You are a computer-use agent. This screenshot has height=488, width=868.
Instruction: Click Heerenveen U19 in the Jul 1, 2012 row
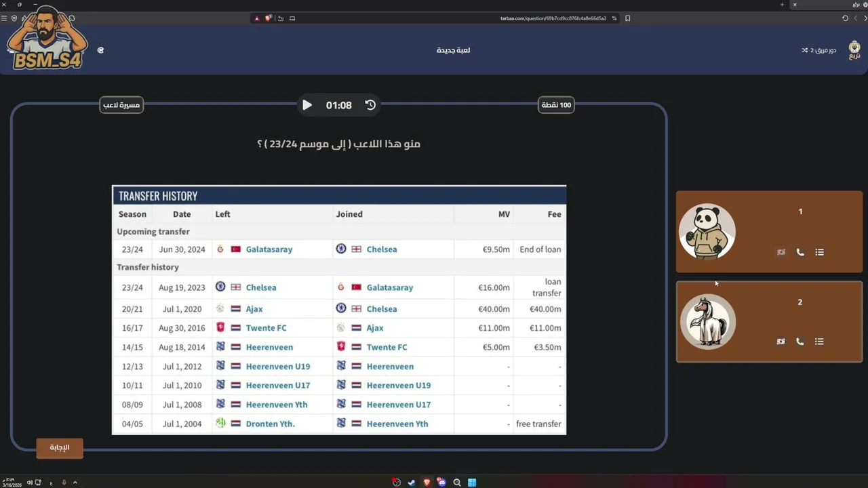click(278, 367)
